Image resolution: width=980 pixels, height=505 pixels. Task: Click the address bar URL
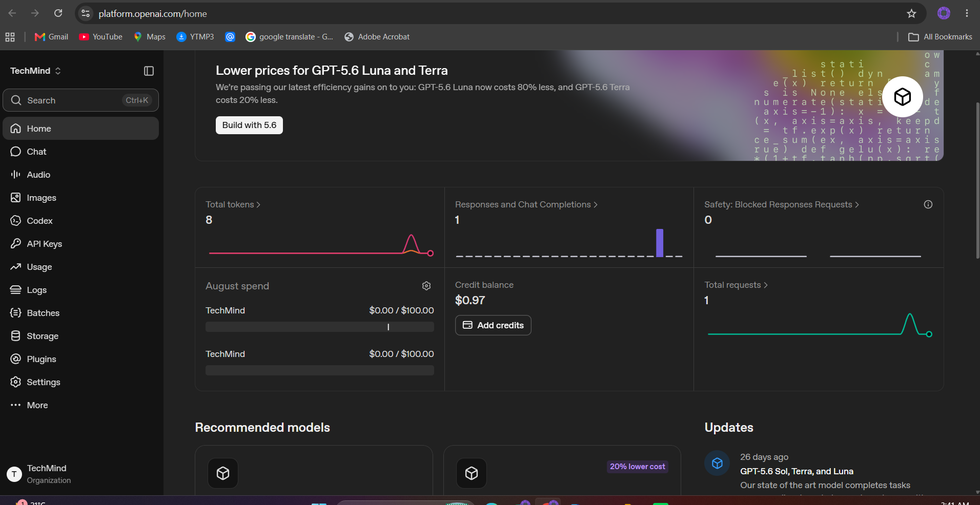153,14
